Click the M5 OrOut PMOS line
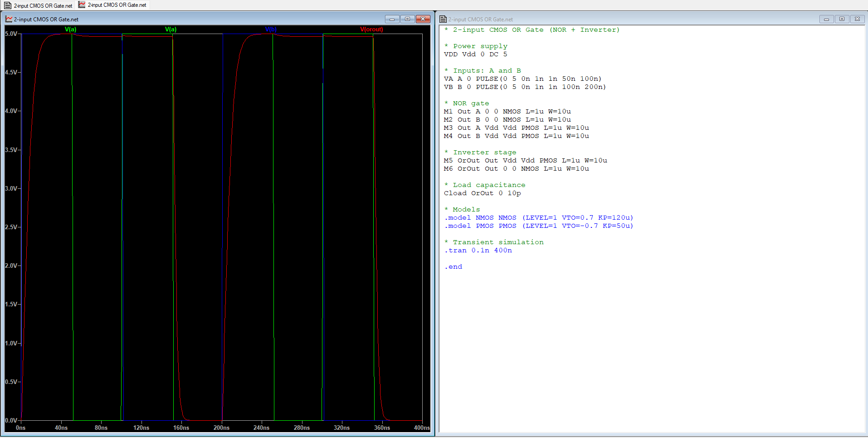Viewport: 868px width, 438px height. tap(525, 161)
